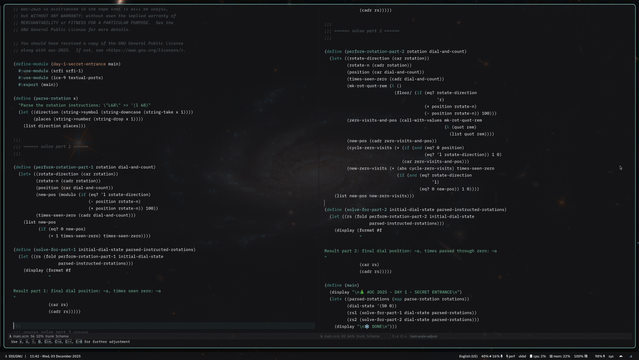Click '#:use-module (ice-9 textual-ports)' line
The height and width of the screenshot is (360, 639).
[x=60, y=78]
